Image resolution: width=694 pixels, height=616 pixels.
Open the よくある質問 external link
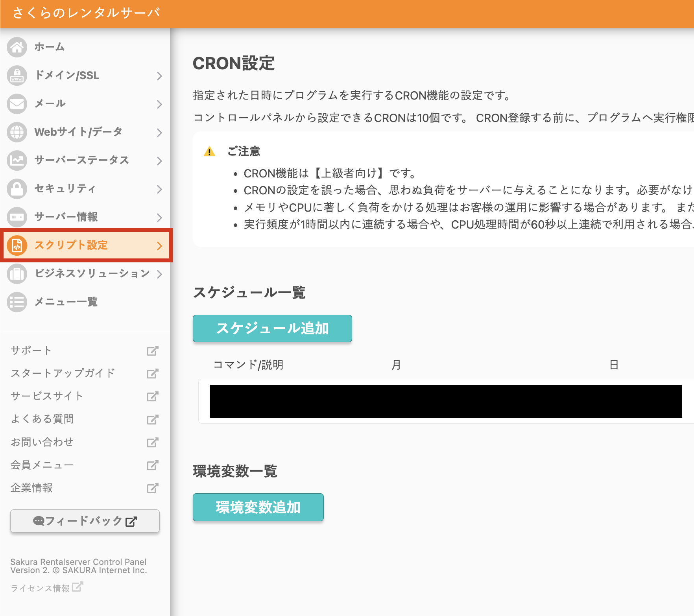coord(42,419)
